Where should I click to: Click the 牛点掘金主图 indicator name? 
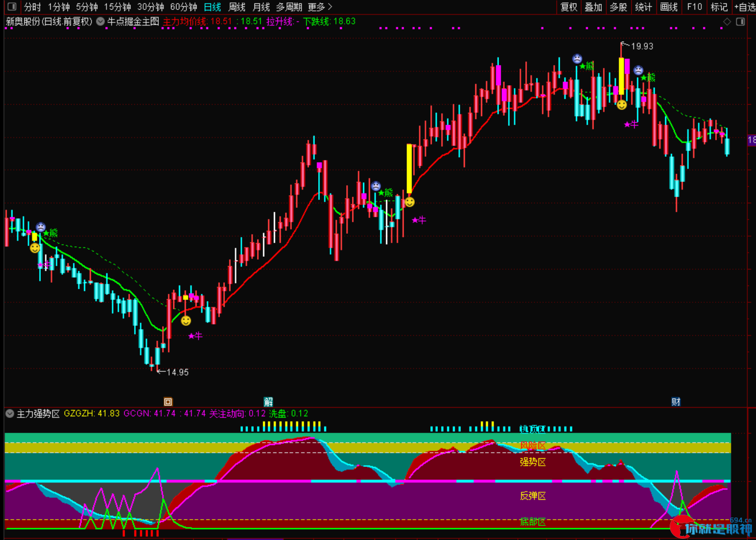point(133,21)
